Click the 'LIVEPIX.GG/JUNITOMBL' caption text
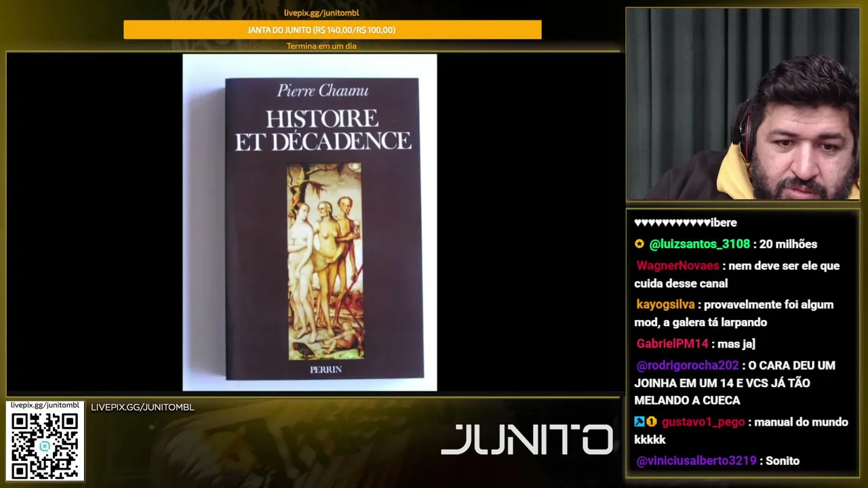The width and height of the screenshot is (868, 488). point(142,407)
